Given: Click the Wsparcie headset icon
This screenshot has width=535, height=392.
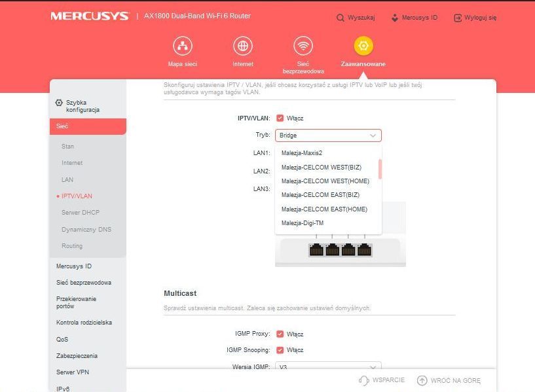Looking at the screenshot, I should point(364,380).
